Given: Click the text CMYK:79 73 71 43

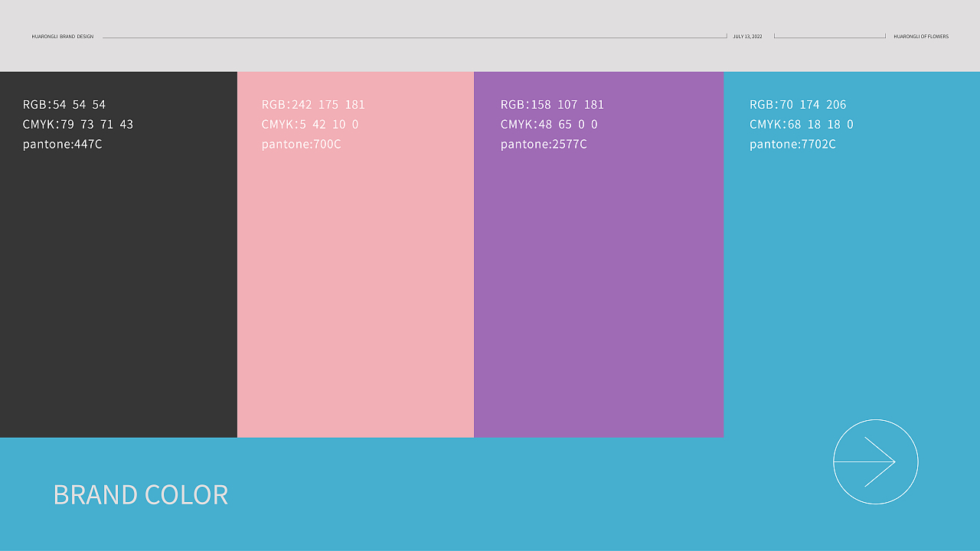Looking at the screenshot, I should point(78,124).
